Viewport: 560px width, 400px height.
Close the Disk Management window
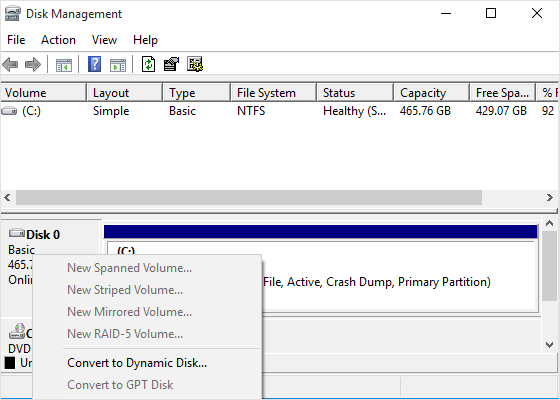[537, 14]
